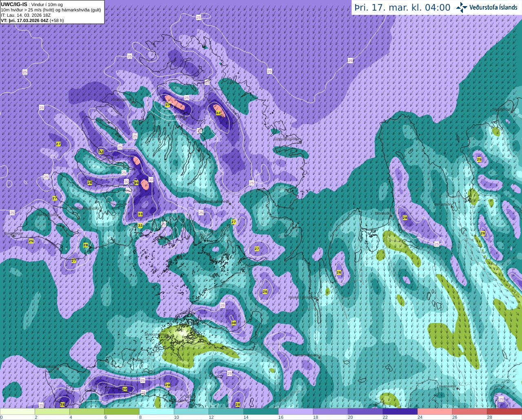Screen dimensions: 522x420
Task: Click the 8–10 m/s light cyan swatch
Action: pos(157,411)
